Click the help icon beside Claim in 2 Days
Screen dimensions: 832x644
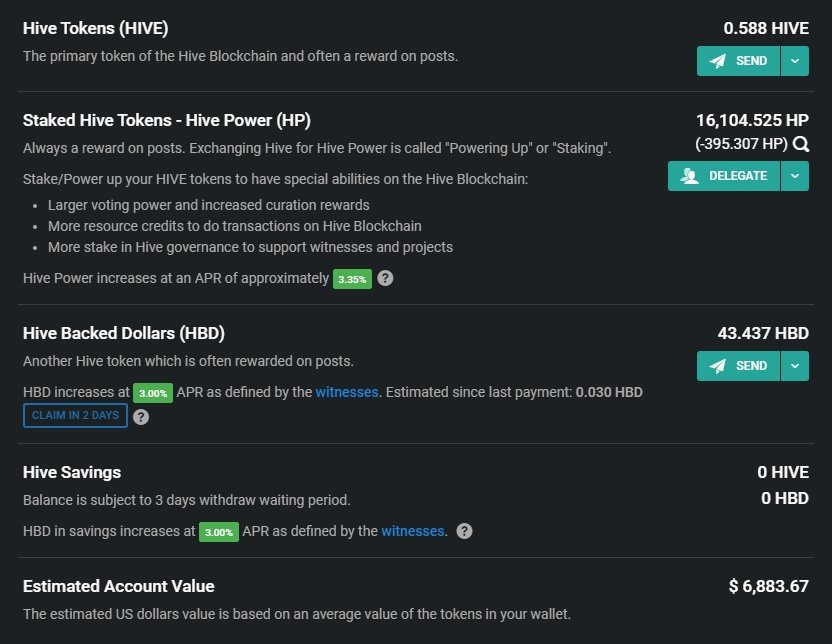(141, 417)
